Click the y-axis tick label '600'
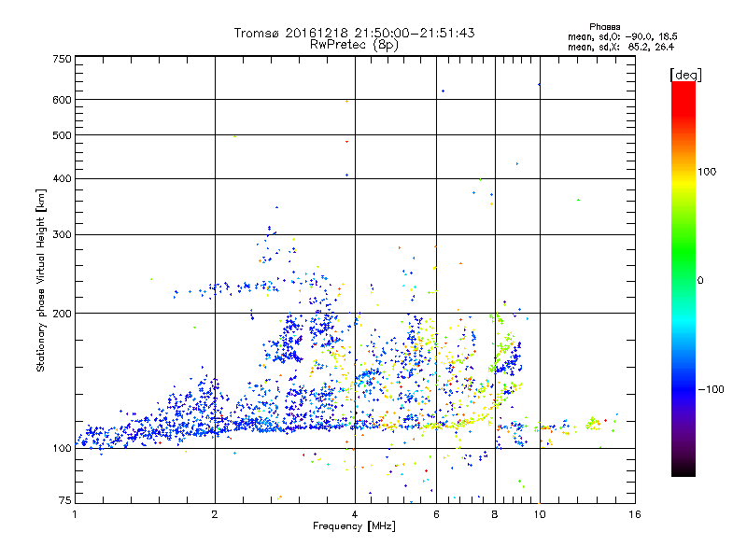This screenshot has height=560, width=747. pyautogui.click(x=63, y=100)
